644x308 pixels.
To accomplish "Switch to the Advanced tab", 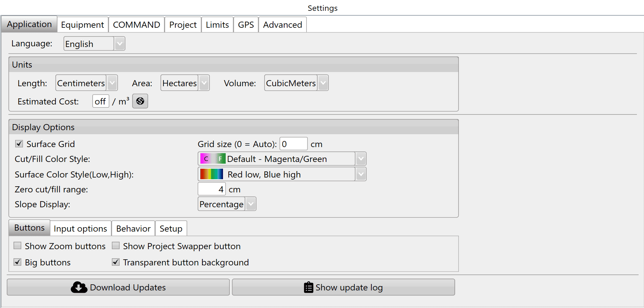I will coord(282,25).
